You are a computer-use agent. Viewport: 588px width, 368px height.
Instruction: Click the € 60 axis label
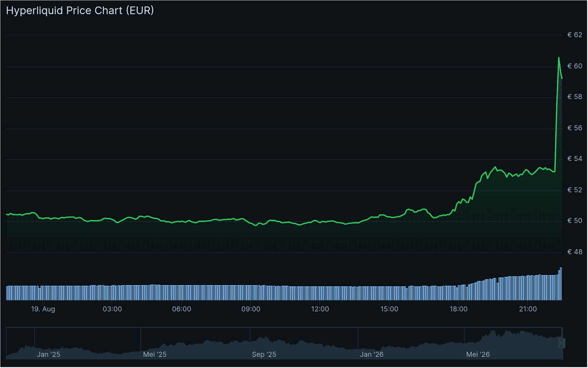click(574, 66)
